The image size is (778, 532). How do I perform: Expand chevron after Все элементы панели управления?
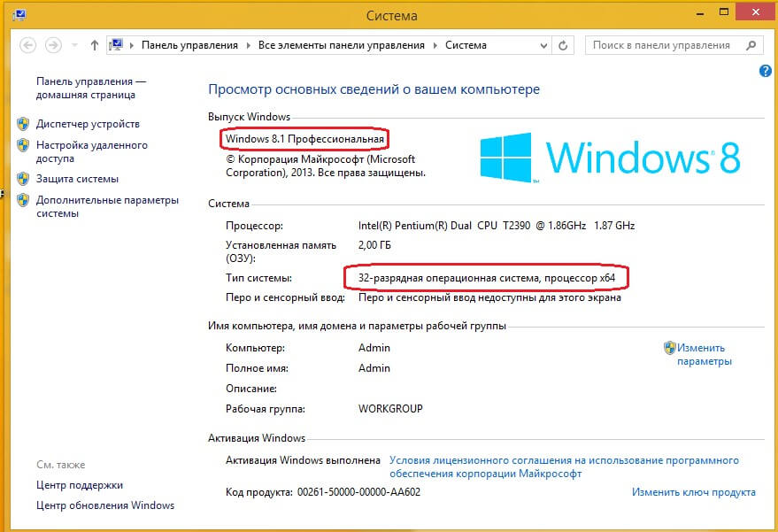[x=435, y=45]
